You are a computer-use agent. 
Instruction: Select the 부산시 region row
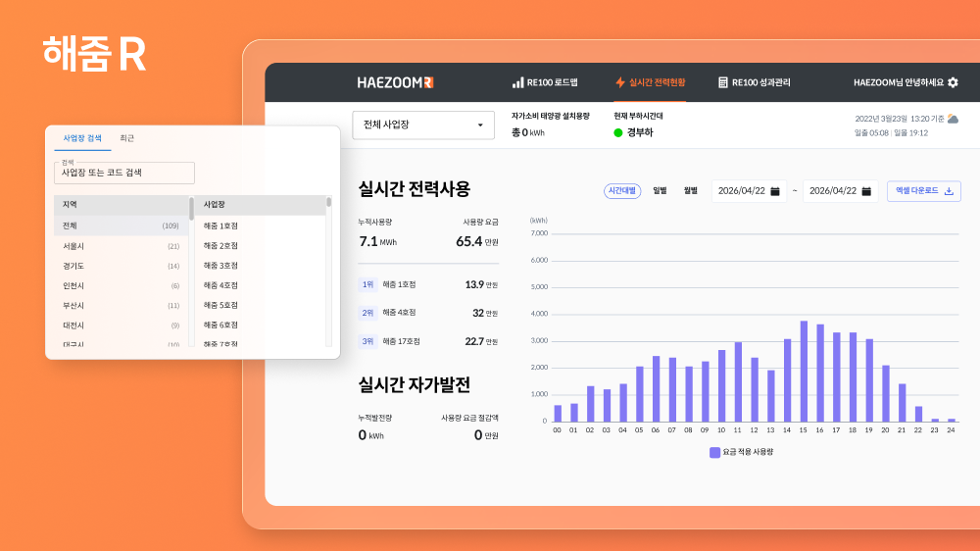122,306
